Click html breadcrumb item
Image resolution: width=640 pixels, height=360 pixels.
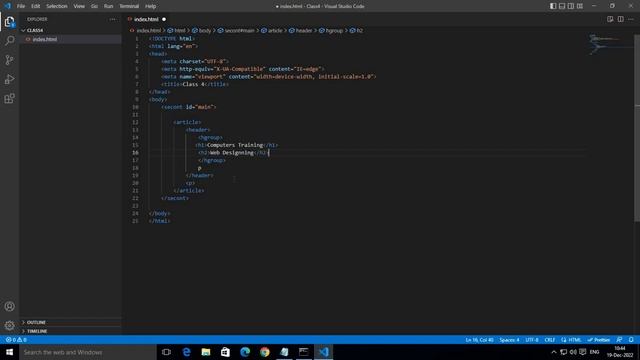[177, 30]
